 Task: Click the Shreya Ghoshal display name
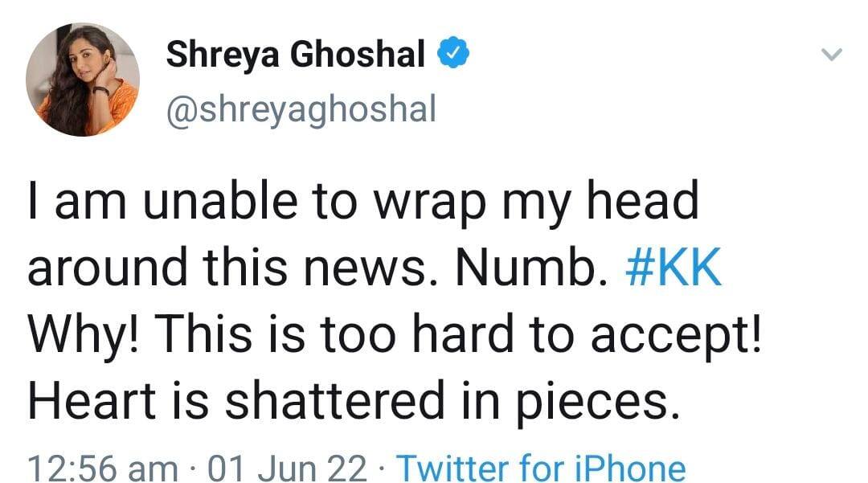[x=295, y=55]
